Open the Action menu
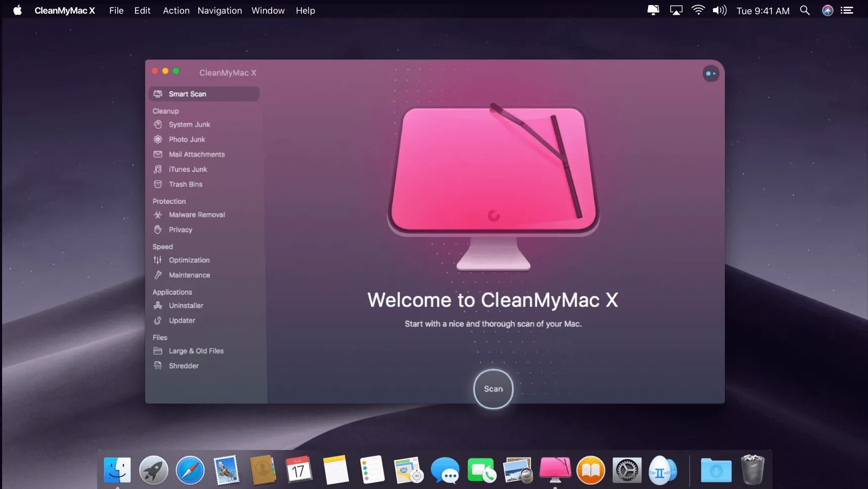Screen dimensions: 868x489 (176, 11)
